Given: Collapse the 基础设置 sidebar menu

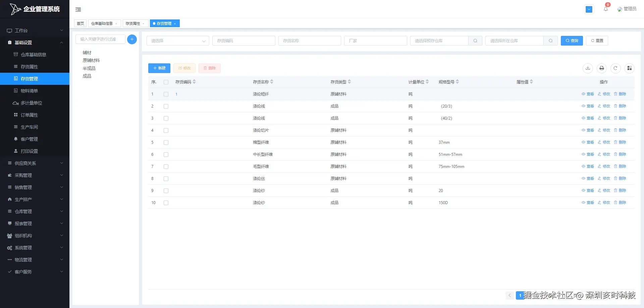Looking at the screenshot, I should click(35, 43).
